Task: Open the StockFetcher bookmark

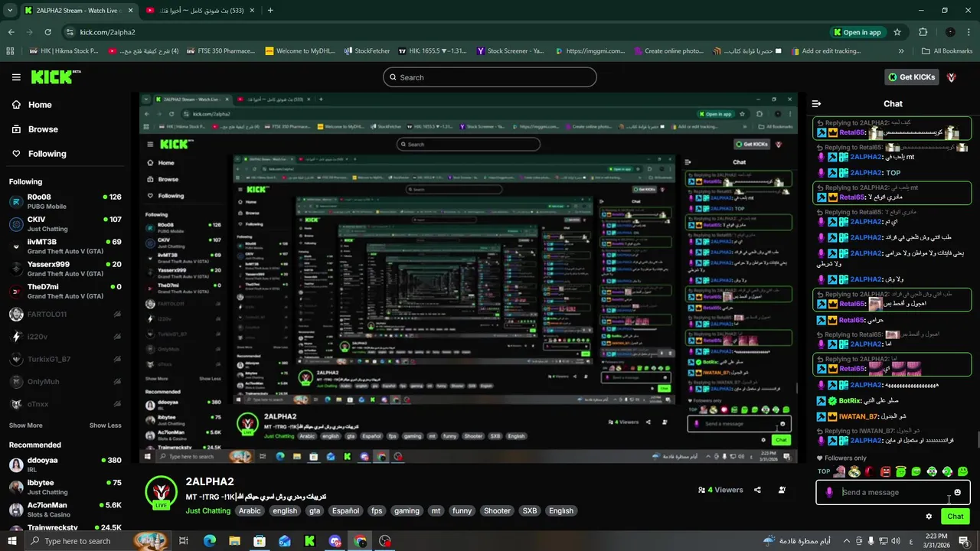Action: pos(367,51)
